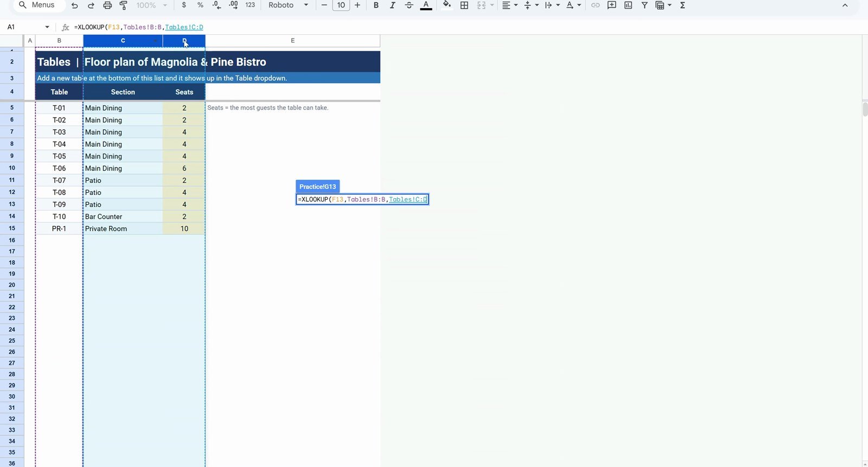The width and height of the screenshot is (868, 467).
Task: Open the Name box dropdown arrow
Action: click(47, 27)
